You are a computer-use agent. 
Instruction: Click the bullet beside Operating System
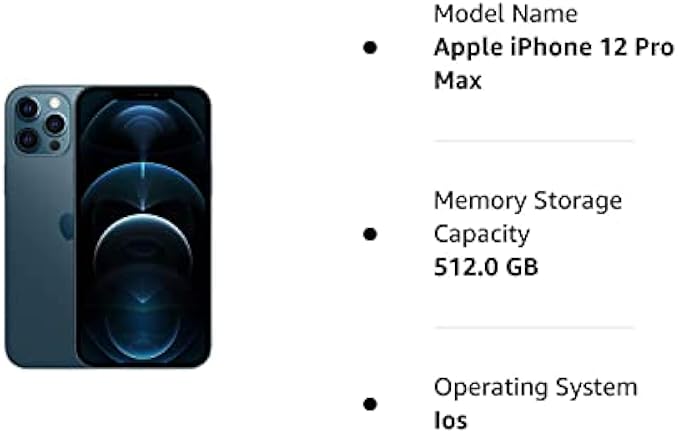coord(370,404)
